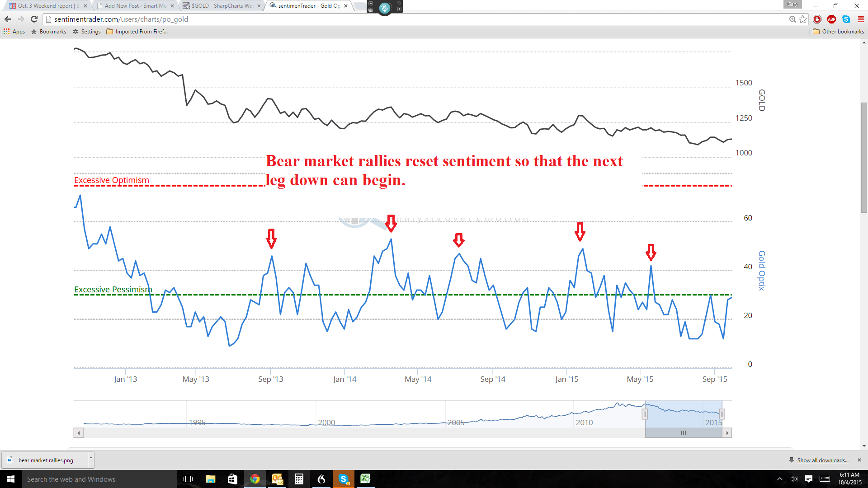Open Apps shortcut in bookmarks bar

tap(14, 32)
